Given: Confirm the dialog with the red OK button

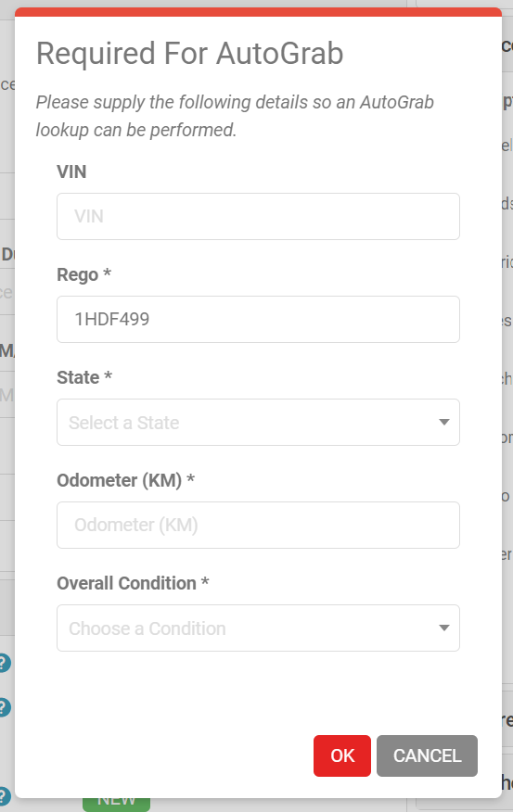Looking at the screenshot, I should (x=342, y=755).
